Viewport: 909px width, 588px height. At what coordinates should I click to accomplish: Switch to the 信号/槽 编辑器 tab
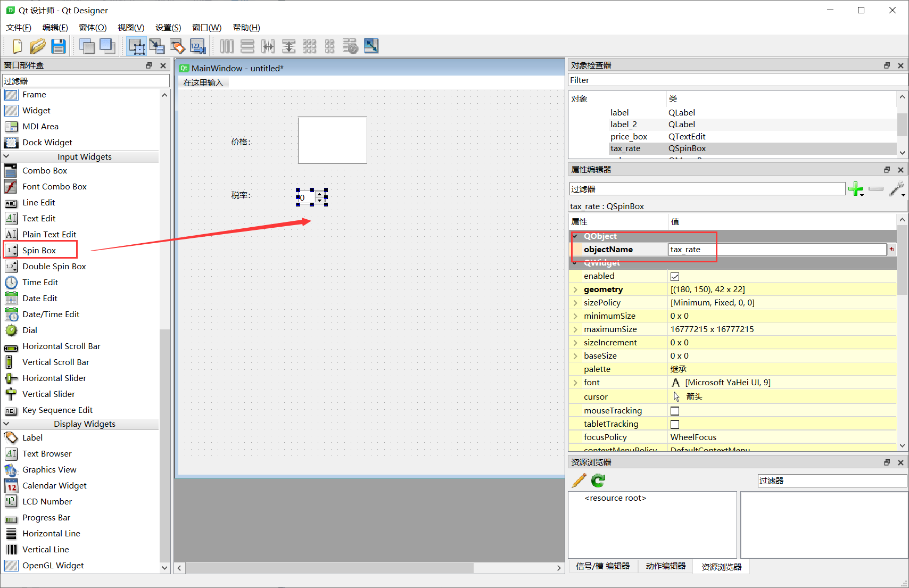(x=603, y=566)
